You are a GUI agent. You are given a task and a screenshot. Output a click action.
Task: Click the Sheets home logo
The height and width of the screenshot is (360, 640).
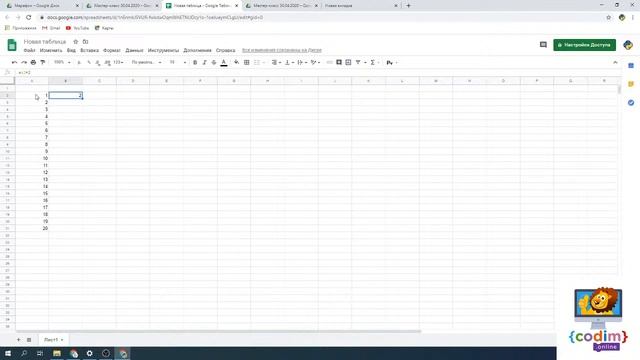[12, 45]
